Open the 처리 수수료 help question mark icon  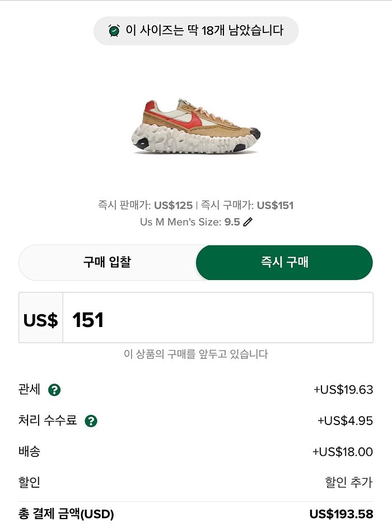[91, 421]
